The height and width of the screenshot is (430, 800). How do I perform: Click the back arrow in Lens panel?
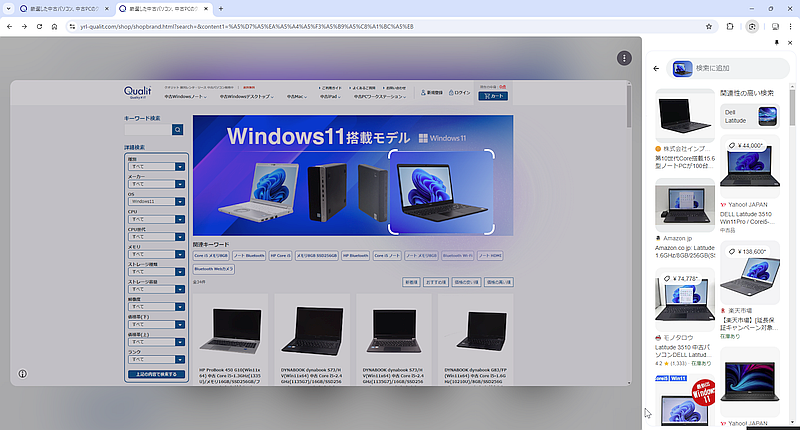point(656,68)
